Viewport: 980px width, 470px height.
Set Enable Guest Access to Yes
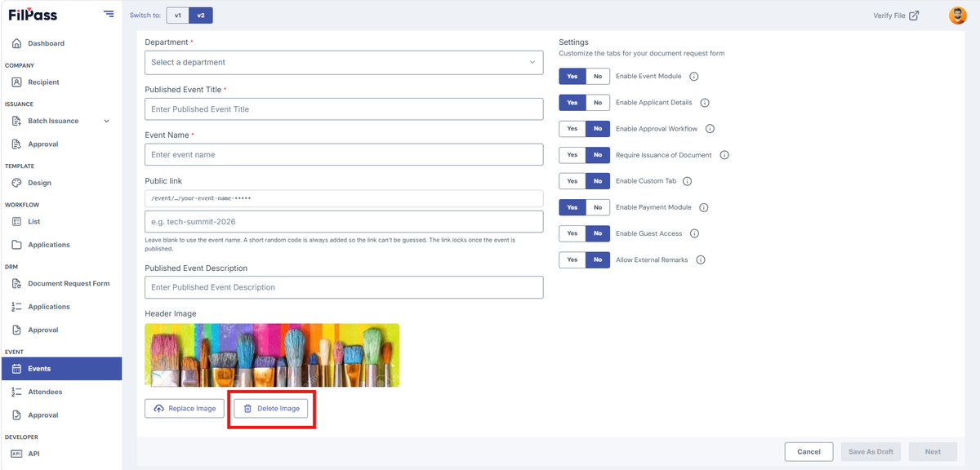tap(572, 233)
